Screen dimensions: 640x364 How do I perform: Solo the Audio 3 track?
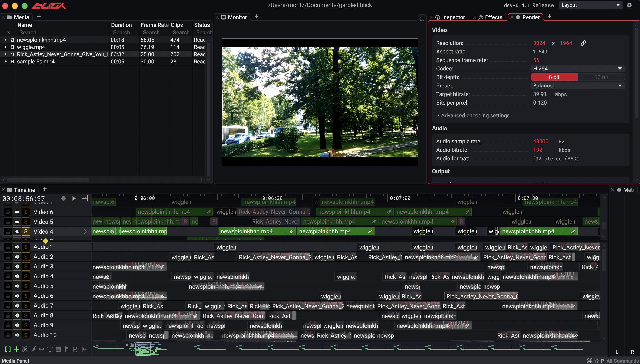pos(26,267)
